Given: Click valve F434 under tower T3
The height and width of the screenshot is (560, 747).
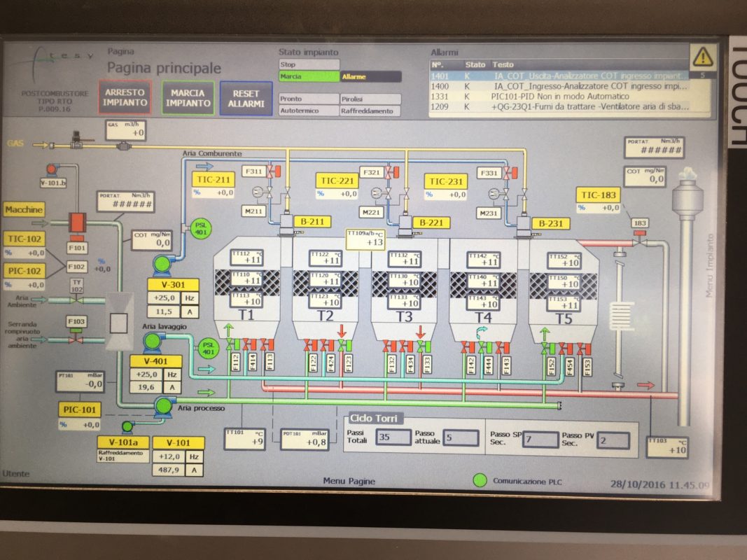Looking at the screenshot, I should pyautogui.click(x=407, y=346).
